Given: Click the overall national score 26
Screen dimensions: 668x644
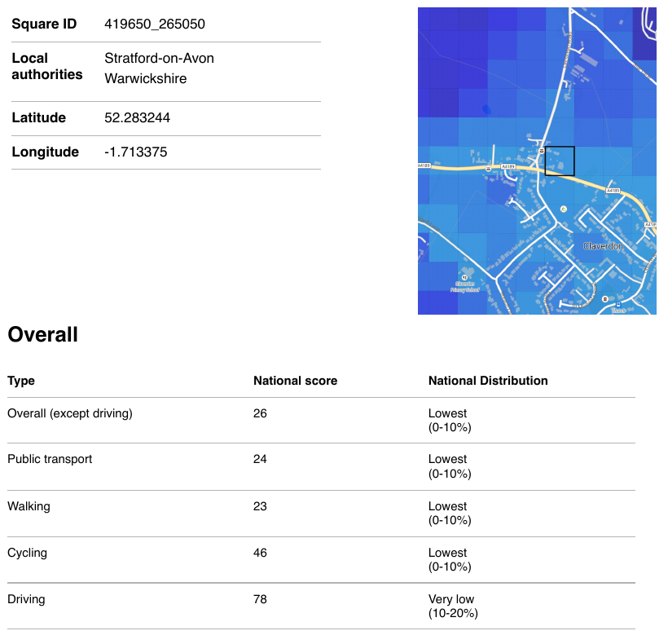Looking at the screenshot, I should [260, 413].
